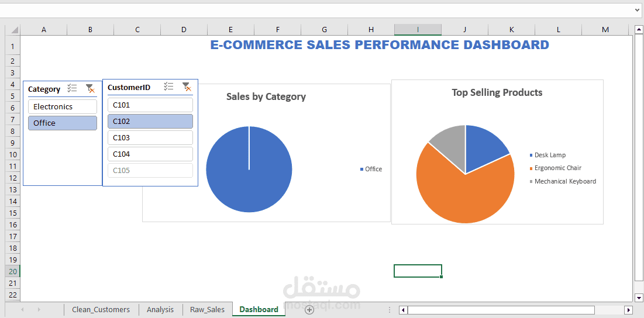Toggle multi-select in the Category slicer
This screenshot has height=318, width=644.
point(73,88)
